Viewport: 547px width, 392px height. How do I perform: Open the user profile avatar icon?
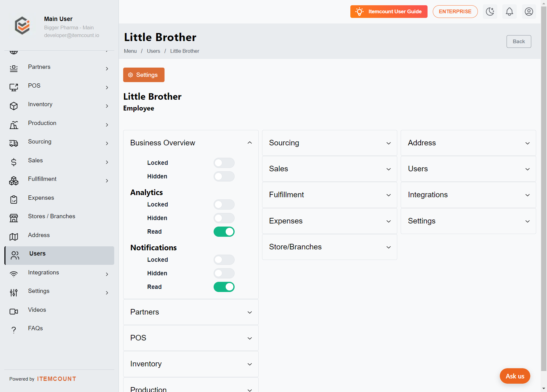(529, 12)
